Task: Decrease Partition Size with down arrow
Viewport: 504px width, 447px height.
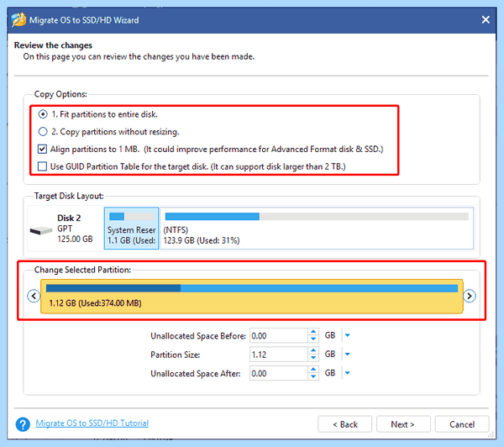Action: [x=313, y=358]
